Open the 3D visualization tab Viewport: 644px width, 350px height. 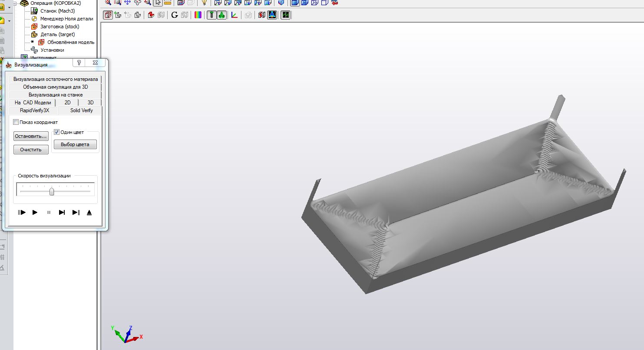90,103
